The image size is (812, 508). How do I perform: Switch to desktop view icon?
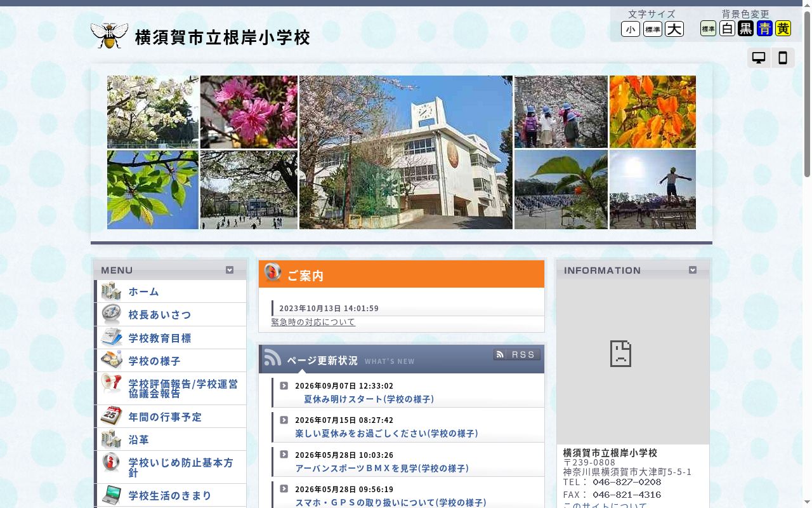[759, 58]
